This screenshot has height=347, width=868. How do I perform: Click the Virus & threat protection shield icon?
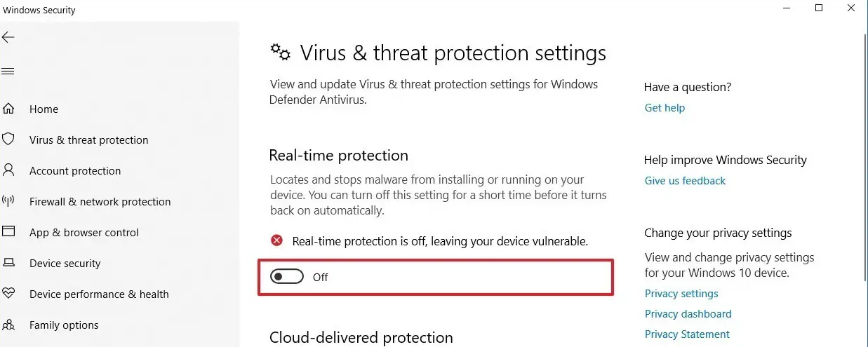click(8, 140)
